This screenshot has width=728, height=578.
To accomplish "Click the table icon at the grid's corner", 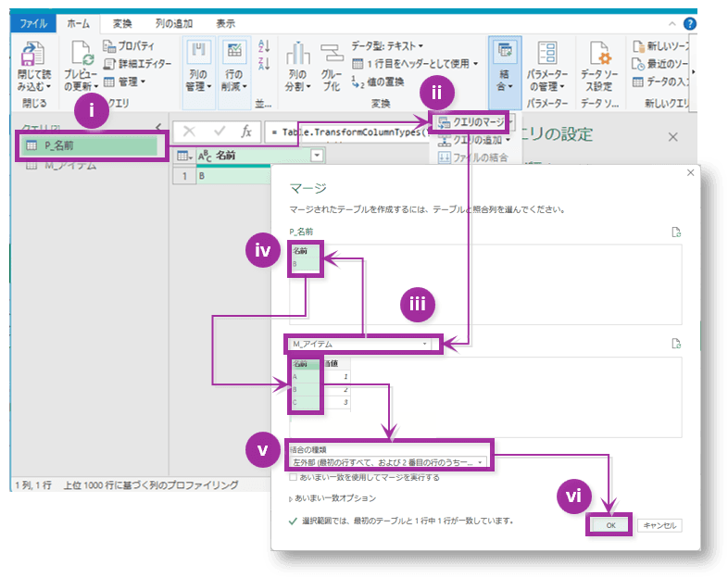I will click(x=184, y=156).
